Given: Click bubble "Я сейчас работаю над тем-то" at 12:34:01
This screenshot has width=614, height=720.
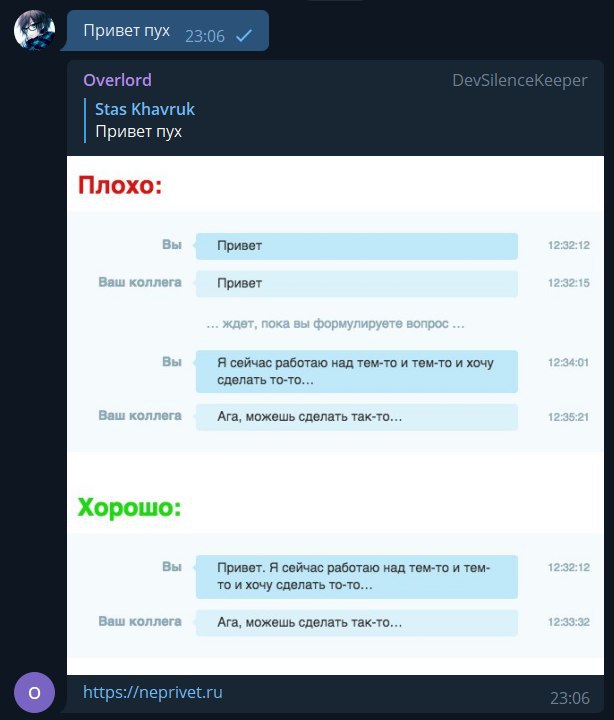Looking at the screenshot, I should [357, 371].
